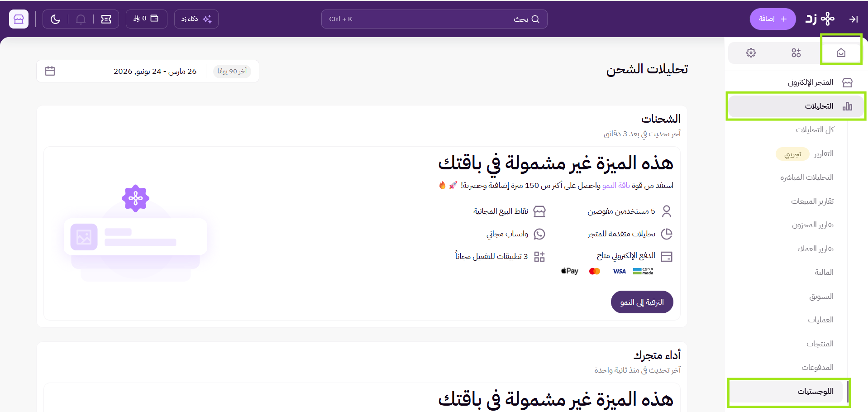Viewport: 868px width, 412px height.
Task: Open المالية analytics item
Action: coord(824,273)
